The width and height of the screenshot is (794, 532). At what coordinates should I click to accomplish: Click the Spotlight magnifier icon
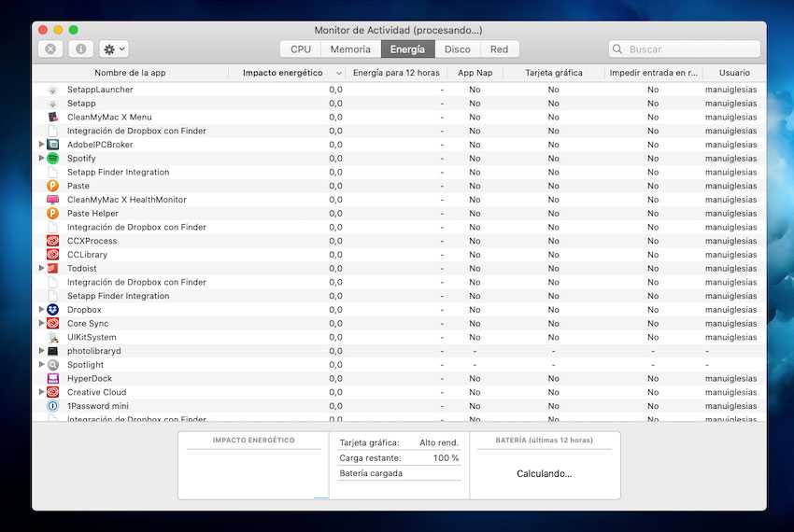coord(52,364)
